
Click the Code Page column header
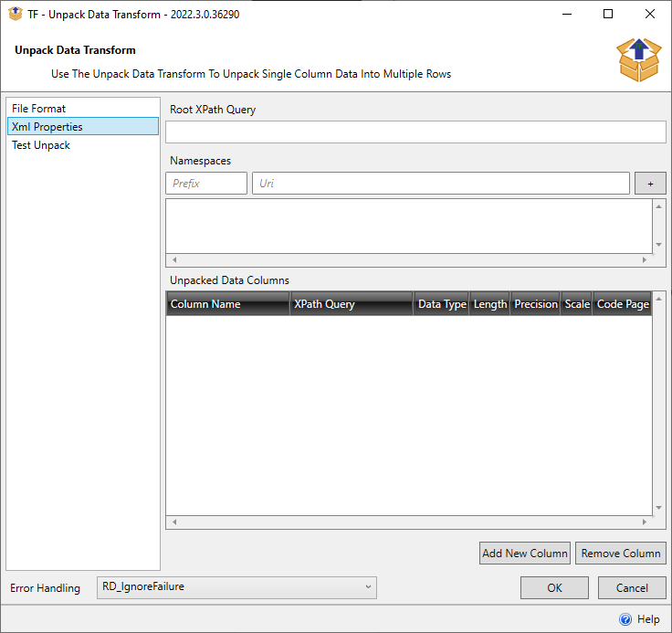click(x=623, y=303)
